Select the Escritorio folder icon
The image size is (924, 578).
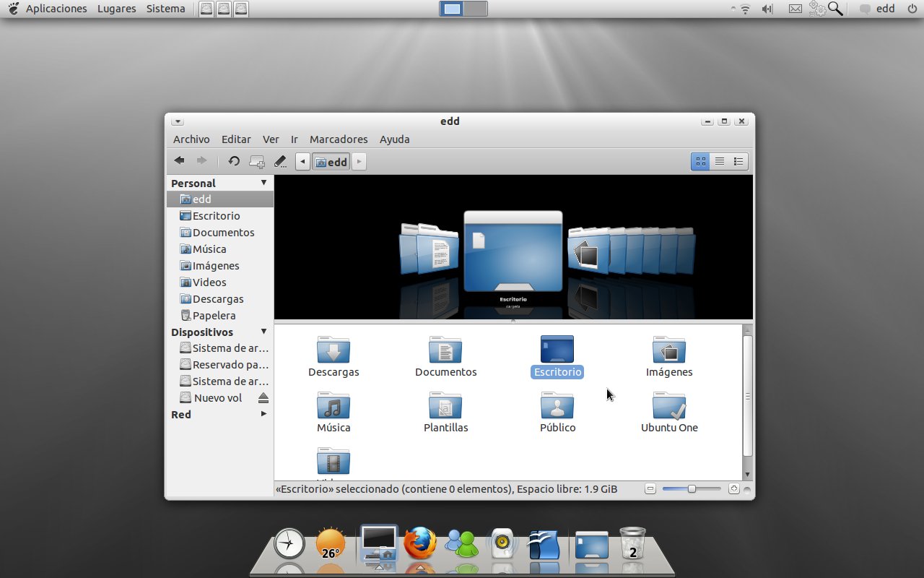pyautogui.click(x=557, y=349)
